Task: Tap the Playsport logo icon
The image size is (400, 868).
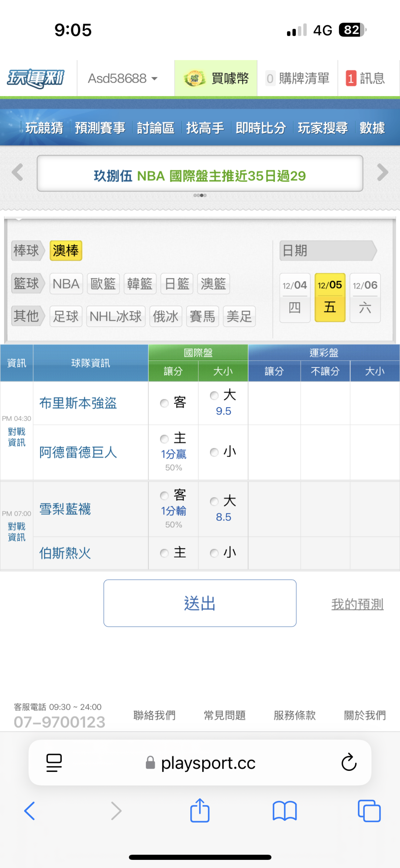Action: point(36,78)
